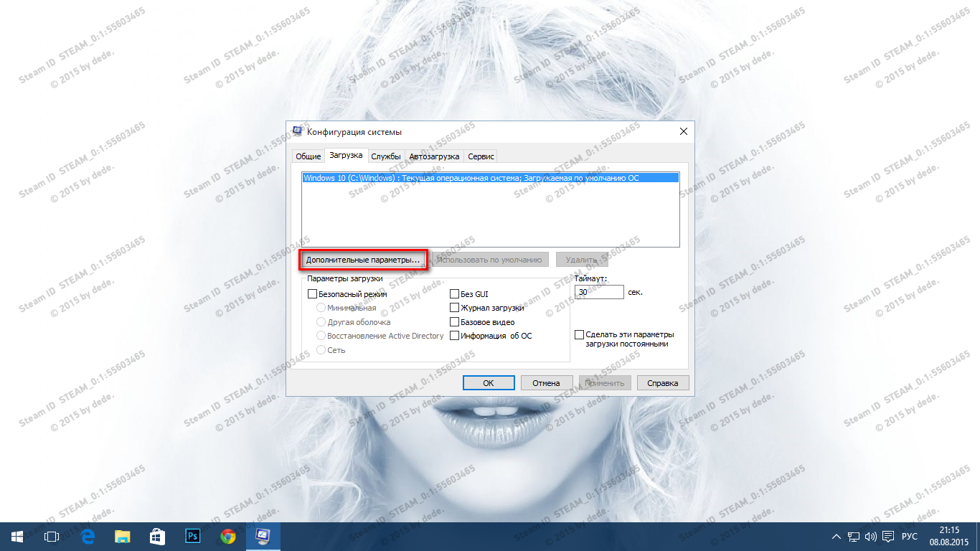The image size is (980, 551).
Task: Open the Службы tab
Action: (386, 156)
